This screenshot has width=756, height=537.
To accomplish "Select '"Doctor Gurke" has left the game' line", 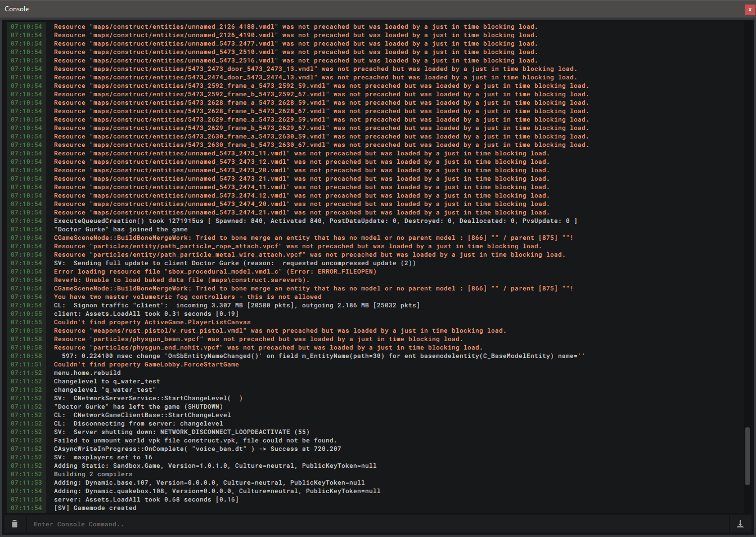I will 138,406.
